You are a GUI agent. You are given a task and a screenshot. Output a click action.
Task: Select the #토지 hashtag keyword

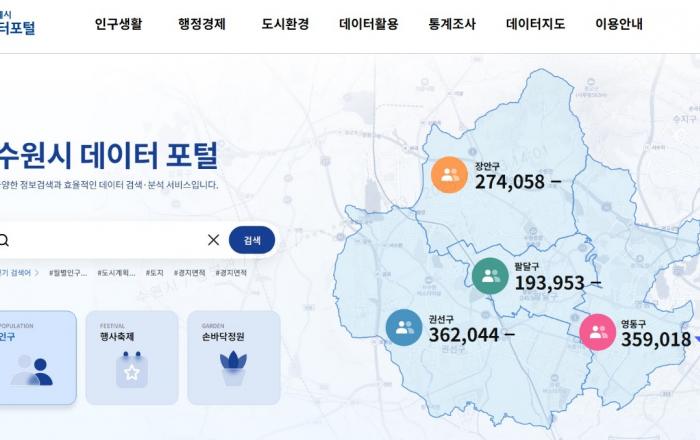[x=154, y=273]
